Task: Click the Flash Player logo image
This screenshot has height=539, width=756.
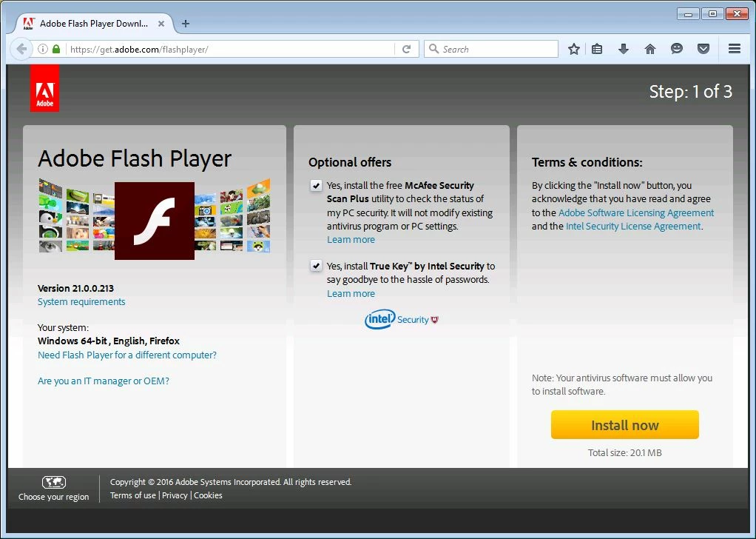Action: (x=155, y=221)
